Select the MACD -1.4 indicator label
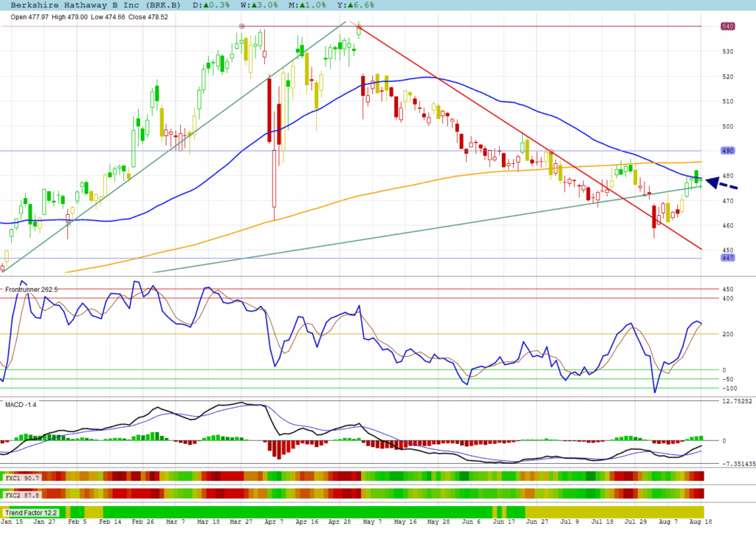The image size is (756, 543). (21, 404)
